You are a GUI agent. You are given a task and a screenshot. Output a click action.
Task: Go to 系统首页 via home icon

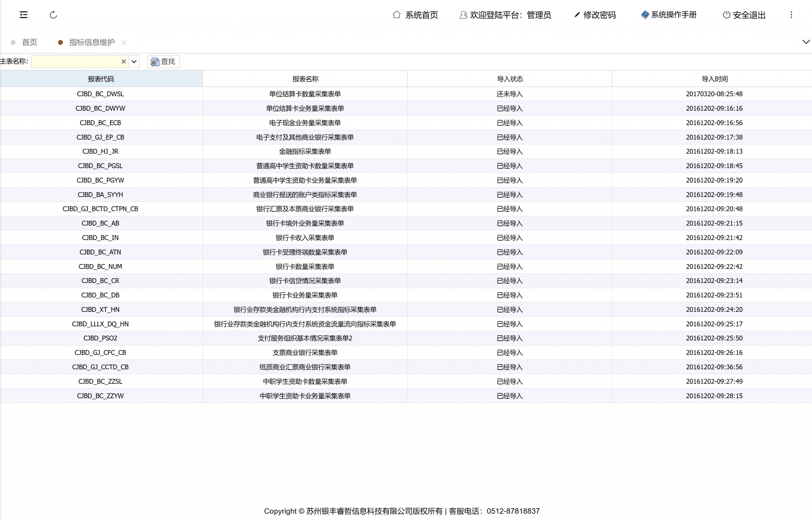point(396,15)
